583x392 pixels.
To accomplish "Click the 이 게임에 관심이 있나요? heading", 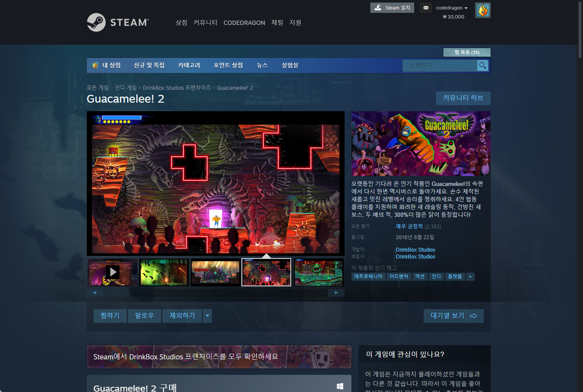I will (405, 354).
